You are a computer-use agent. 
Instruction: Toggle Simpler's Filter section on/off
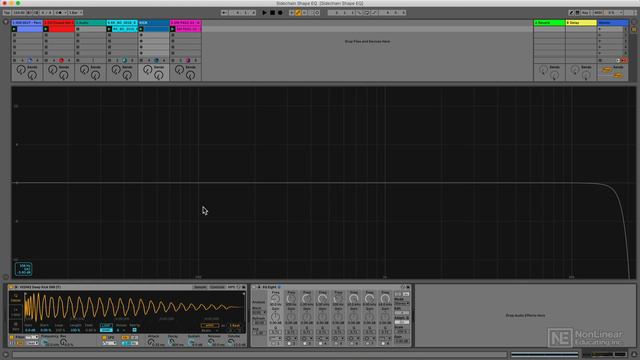[x=11, y=338]
